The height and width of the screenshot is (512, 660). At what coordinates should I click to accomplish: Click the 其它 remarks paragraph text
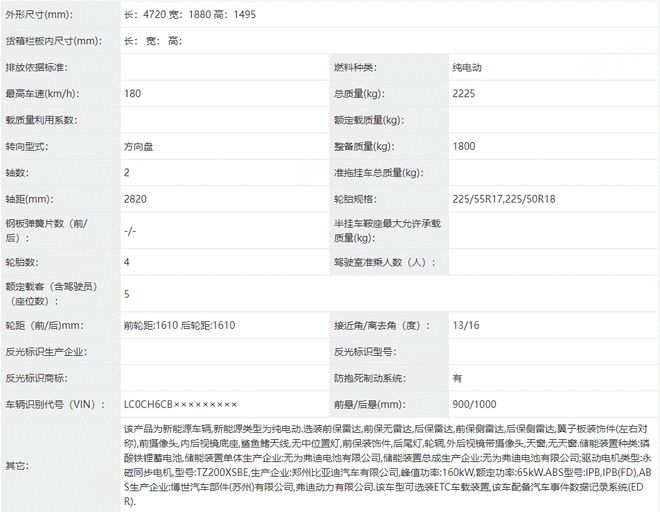pyautogui.click(x=388, y=466)
